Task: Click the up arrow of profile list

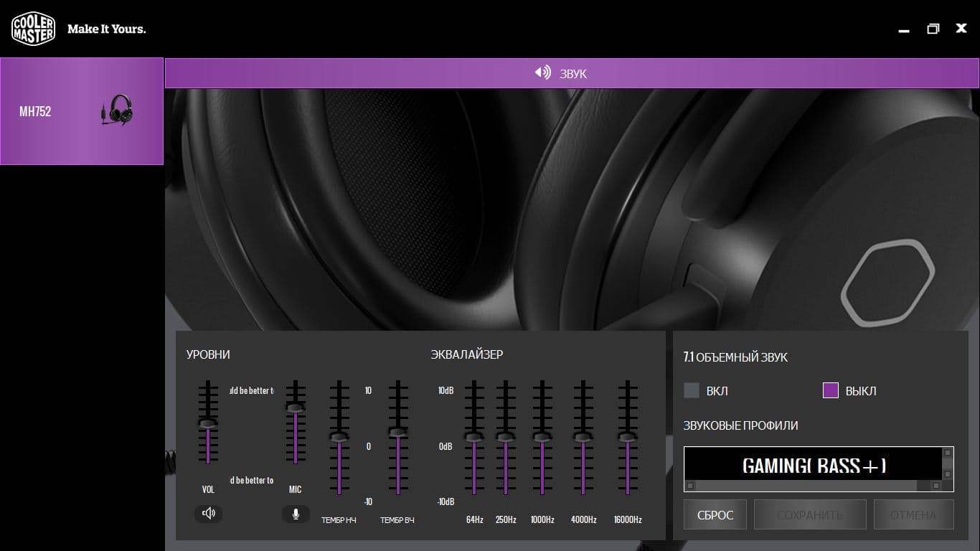Action: click(948, 453)
